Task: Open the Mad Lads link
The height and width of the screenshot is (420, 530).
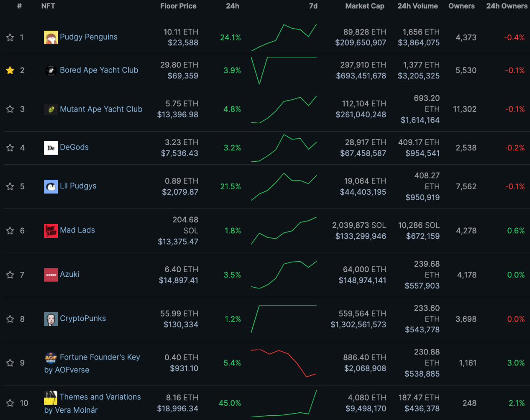Action: (x=78, y=230)
